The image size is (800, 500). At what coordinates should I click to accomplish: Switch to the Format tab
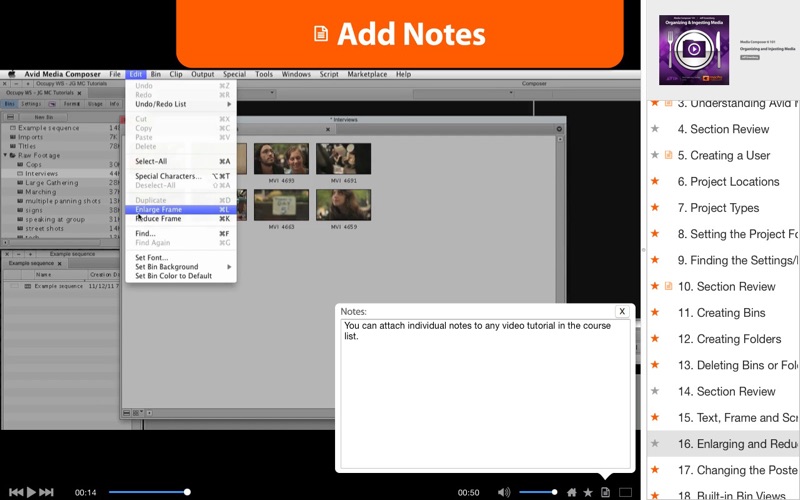point(71,104)
